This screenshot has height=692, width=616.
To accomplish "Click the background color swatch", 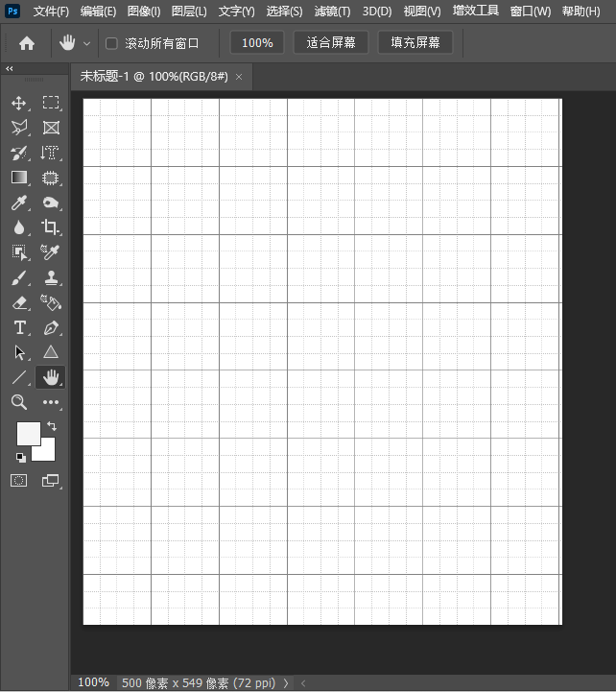I will 48,453.
